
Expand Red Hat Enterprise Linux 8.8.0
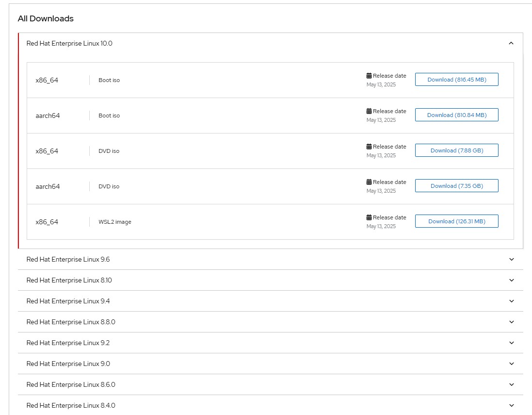(x=271, y=322)
